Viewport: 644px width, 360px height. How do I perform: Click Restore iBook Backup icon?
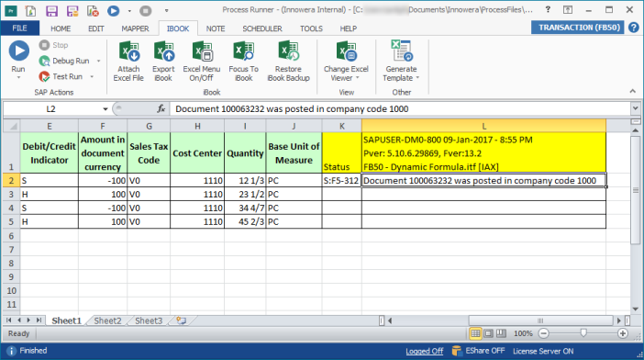coord(288,62)
